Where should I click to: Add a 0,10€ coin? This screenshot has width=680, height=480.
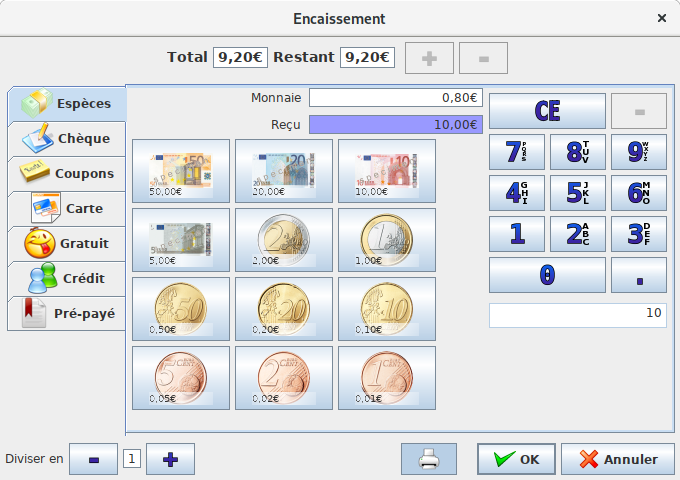pos(387,309)
